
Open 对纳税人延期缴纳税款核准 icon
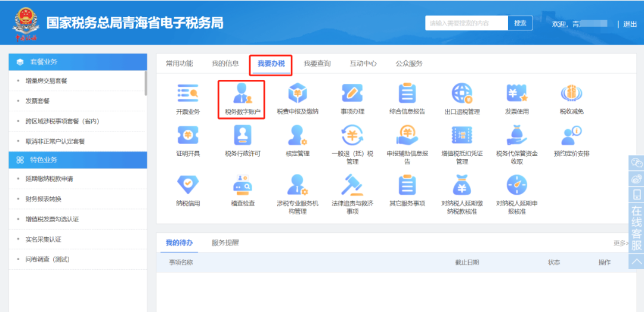pyautogui.click(x=462, y=185)
